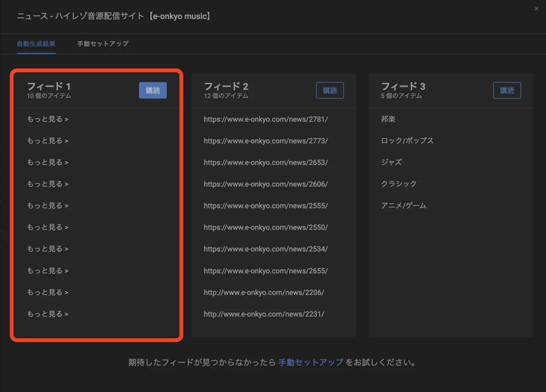Click the news/2555 URL entry
The height and width of the screenshot is (392, 546).
pos(266,206)
